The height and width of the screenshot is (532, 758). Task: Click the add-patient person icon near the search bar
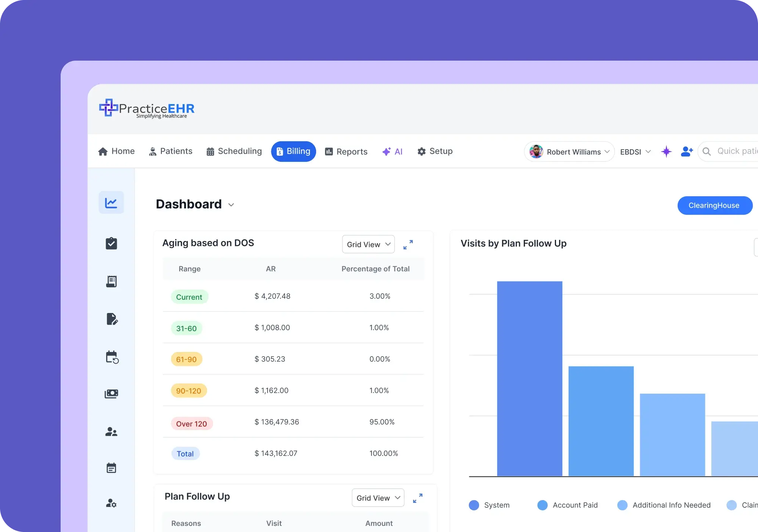point(687,152)
